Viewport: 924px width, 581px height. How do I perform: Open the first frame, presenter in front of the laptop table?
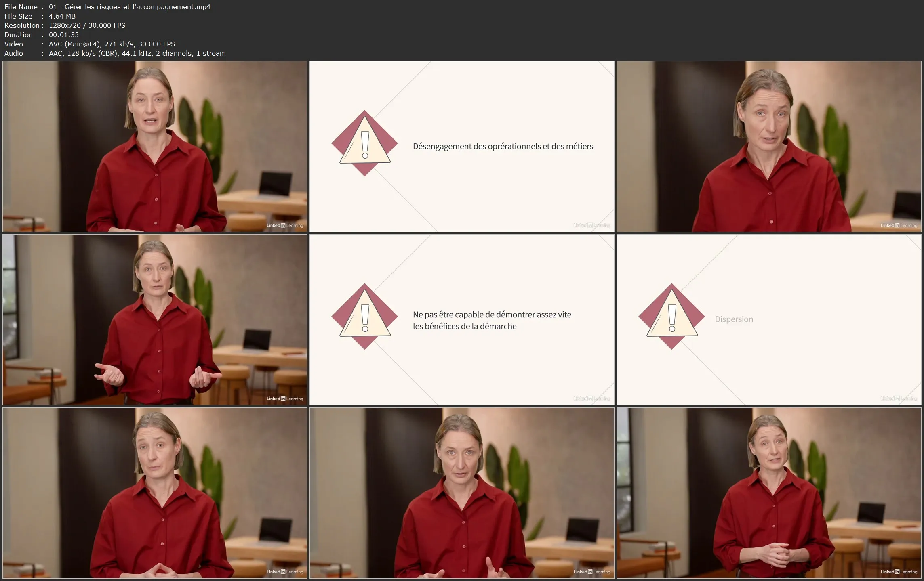[x=155, y=147]
